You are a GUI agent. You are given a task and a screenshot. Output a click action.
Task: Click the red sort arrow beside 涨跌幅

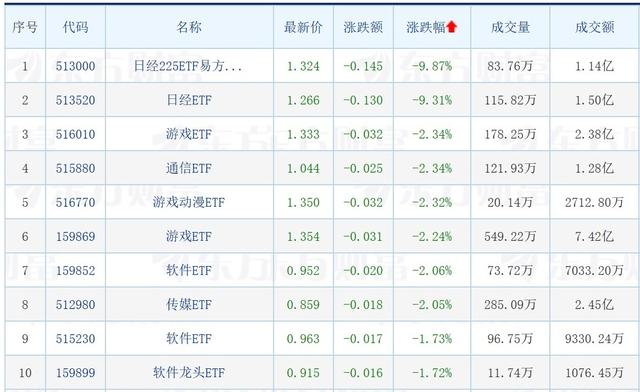tap(451, 27)
